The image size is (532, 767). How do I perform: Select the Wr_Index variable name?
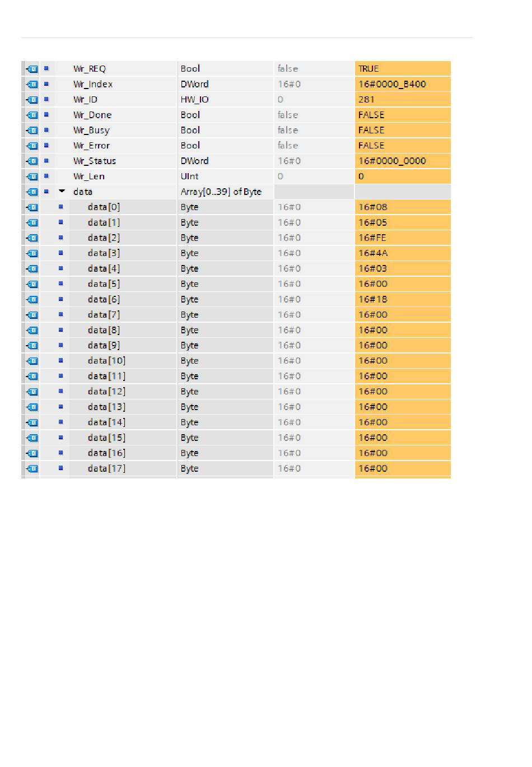tap(93, 84)
